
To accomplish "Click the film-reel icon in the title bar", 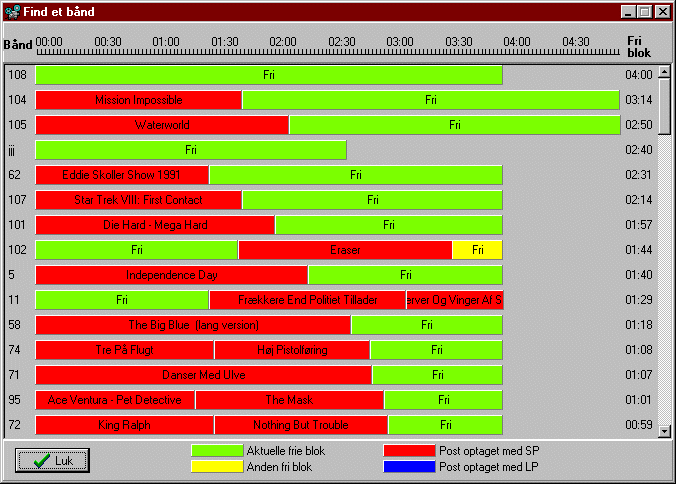I will (x=13, y=12).
